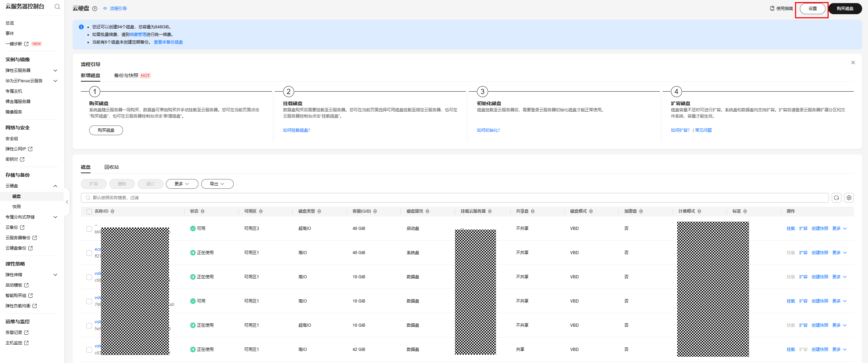
Task: Click the 状态 column sort icon
Action: click(x=203, y=211)
